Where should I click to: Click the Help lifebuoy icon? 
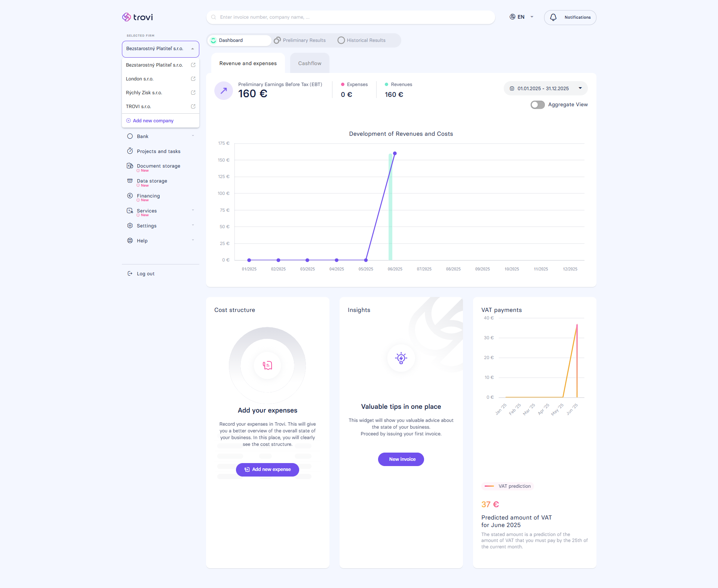tap(130, 241)
